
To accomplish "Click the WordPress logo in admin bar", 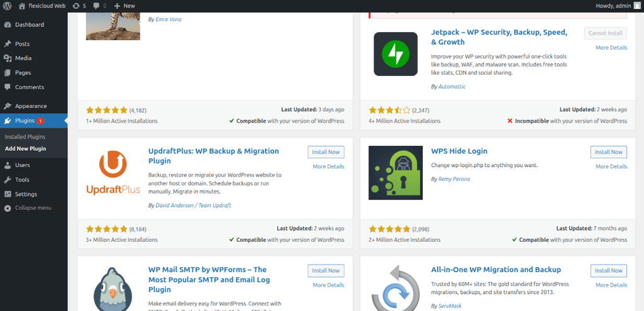I will [8, 6].
